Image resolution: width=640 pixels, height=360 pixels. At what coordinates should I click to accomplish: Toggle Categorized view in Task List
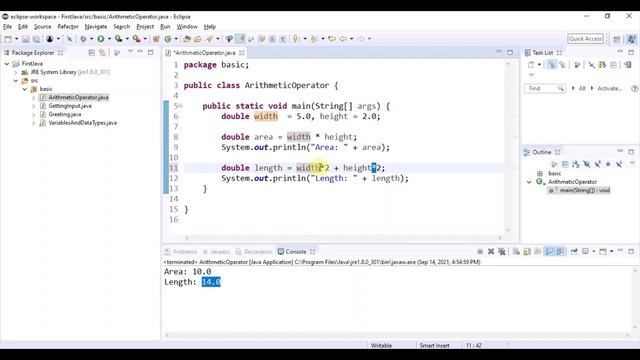tap(552, 65)
